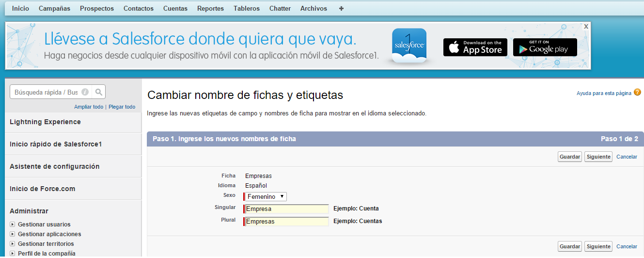644x258 pixels.
Task: Click the Singular field containing Empresa
Action: pyautogui.click(x=286, y=209)
